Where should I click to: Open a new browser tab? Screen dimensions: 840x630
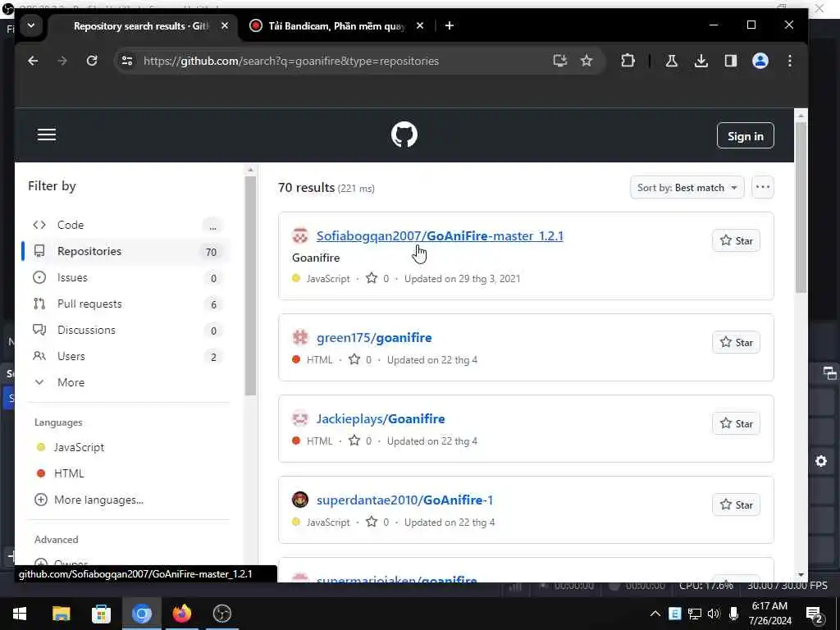coord(449,25)
